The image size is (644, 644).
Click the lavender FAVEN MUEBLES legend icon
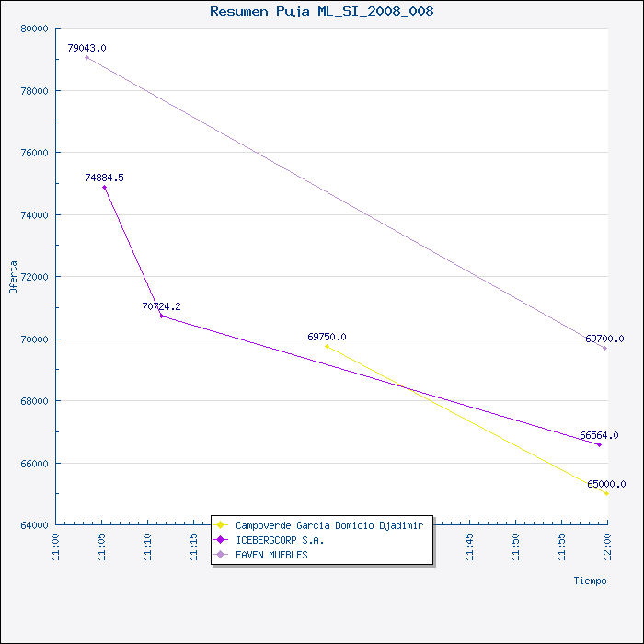[x=220, y=555]
